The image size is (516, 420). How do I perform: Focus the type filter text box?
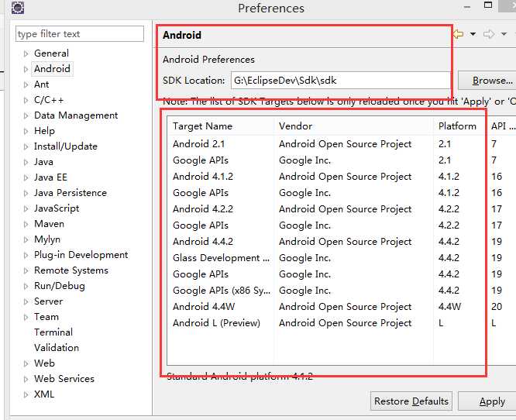(x=79, y=34)
